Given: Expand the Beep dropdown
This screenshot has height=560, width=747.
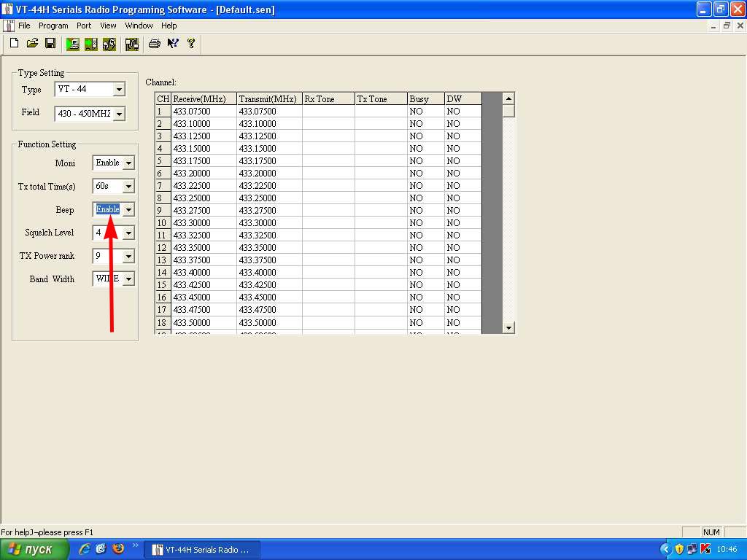Looking at the screenshot, I should pyautogui.click(x=128, y=209).
